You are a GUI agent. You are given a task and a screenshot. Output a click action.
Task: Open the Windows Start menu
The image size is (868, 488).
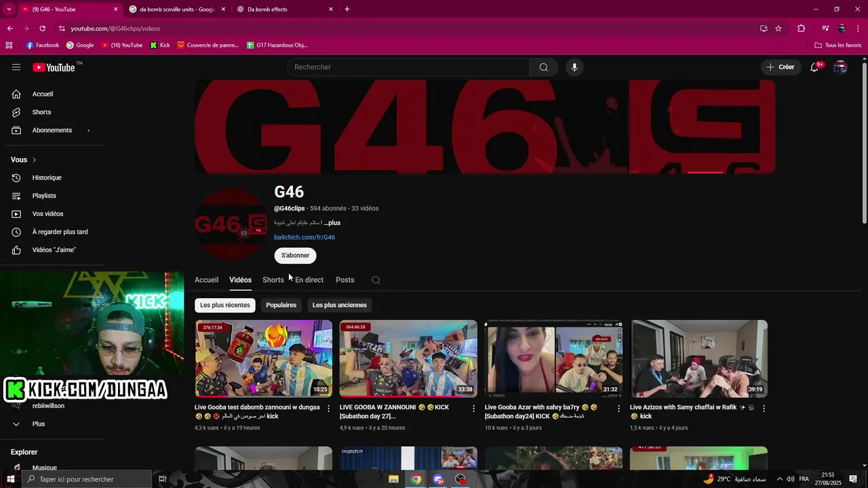pos(10,479)
